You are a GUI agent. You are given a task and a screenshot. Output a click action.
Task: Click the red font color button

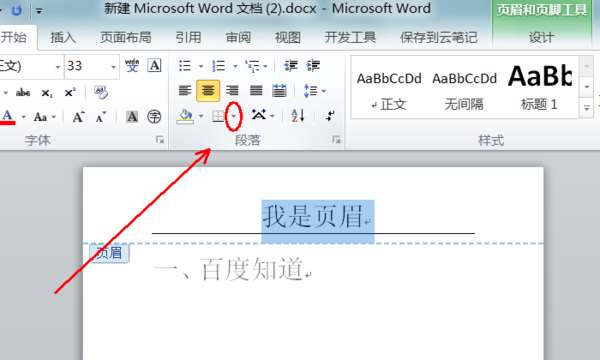pos(8,116)
